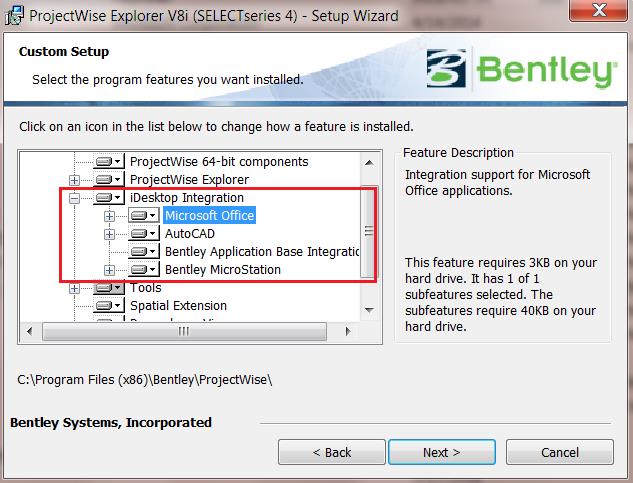The width and height of the screenshot is (633, 483).
Task: Select Bentley Application Base Integration label
Action: (x=262, y=252)
